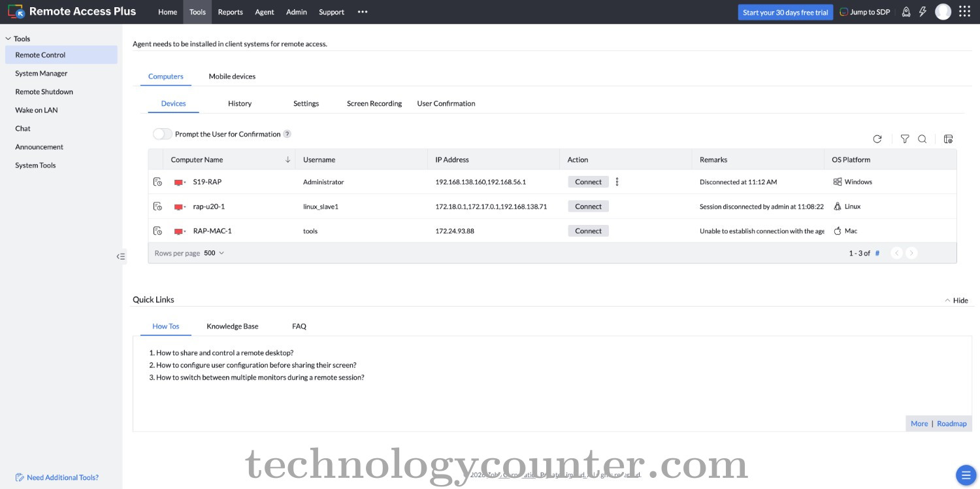Screen dimensions: 980x489
Task: Click the help icon beside Prompt for Confirmation
Action: pos(287,134)
